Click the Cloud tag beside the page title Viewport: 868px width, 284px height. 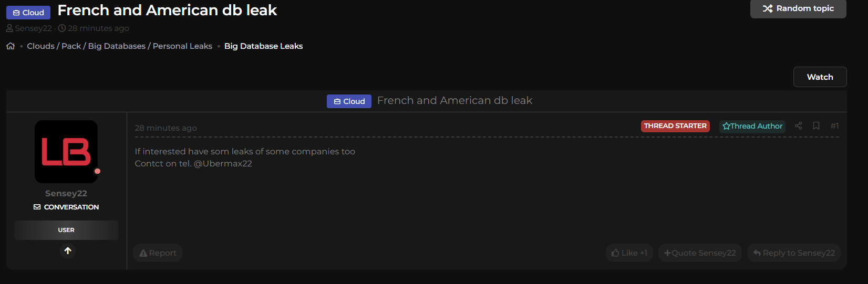tap(28, 13)
